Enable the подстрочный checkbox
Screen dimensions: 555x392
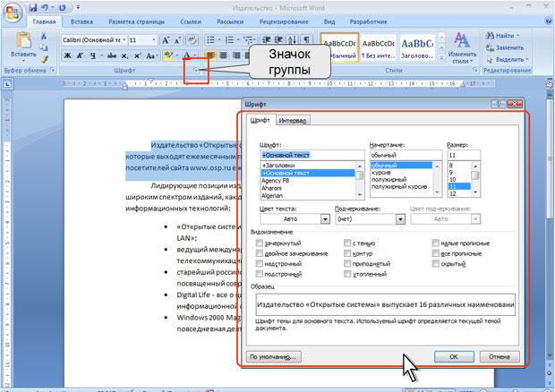pyautogui.click(x=260, y=274)
